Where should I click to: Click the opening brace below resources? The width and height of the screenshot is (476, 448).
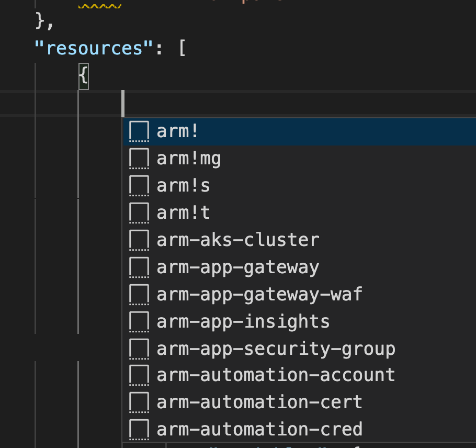click(x=84, y=76)
